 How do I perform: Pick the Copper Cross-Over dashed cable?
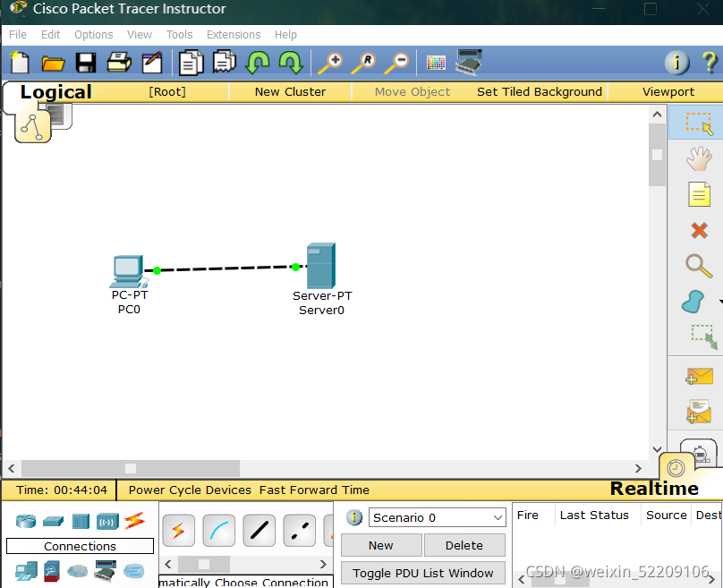tap(300, 531)
